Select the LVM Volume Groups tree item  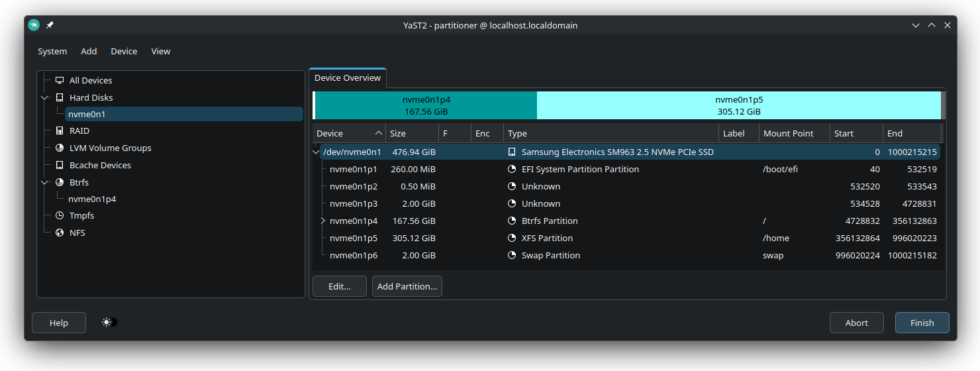click(x=111, y=148)
